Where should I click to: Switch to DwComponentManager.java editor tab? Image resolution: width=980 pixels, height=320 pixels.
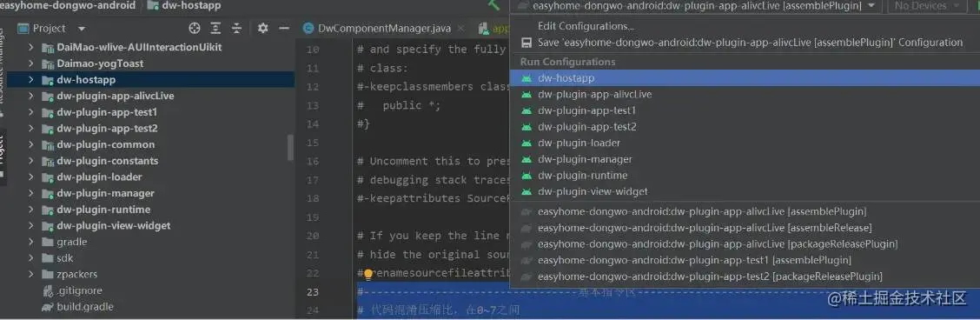point(384,28)
